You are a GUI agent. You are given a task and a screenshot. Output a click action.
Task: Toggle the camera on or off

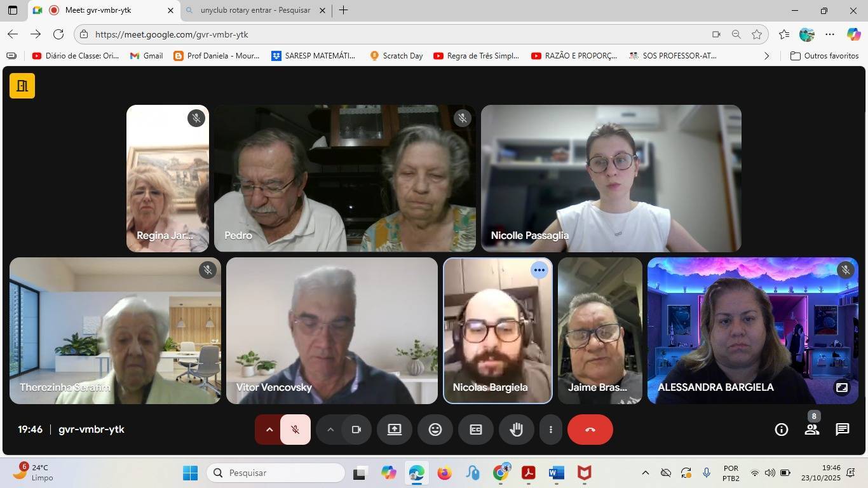pos(356,430)
